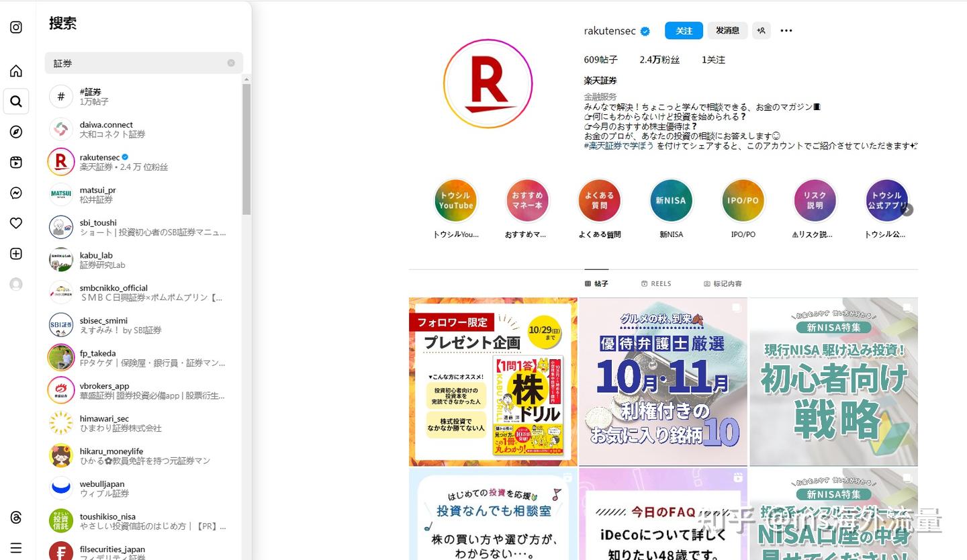Select the Reels icon in the sidebar
This screenshot has width=967, height=560.
click(15, 162)
